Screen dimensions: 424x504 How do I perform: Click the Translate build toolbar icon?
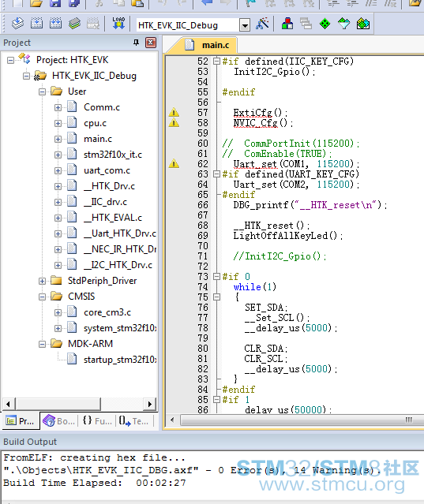click(x=17, y=24)
